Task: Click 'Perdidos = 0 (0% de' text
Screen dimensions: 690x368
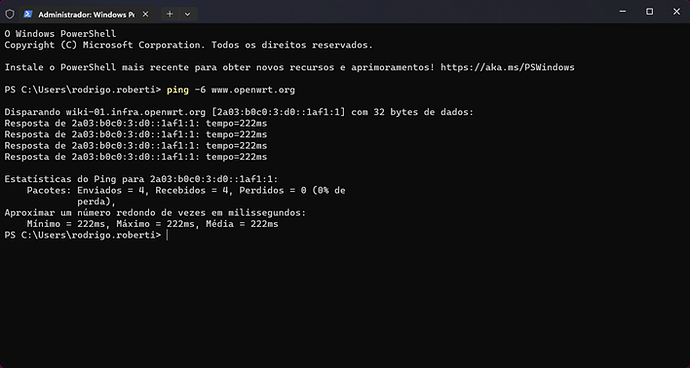Action: [x=292, y=191]
